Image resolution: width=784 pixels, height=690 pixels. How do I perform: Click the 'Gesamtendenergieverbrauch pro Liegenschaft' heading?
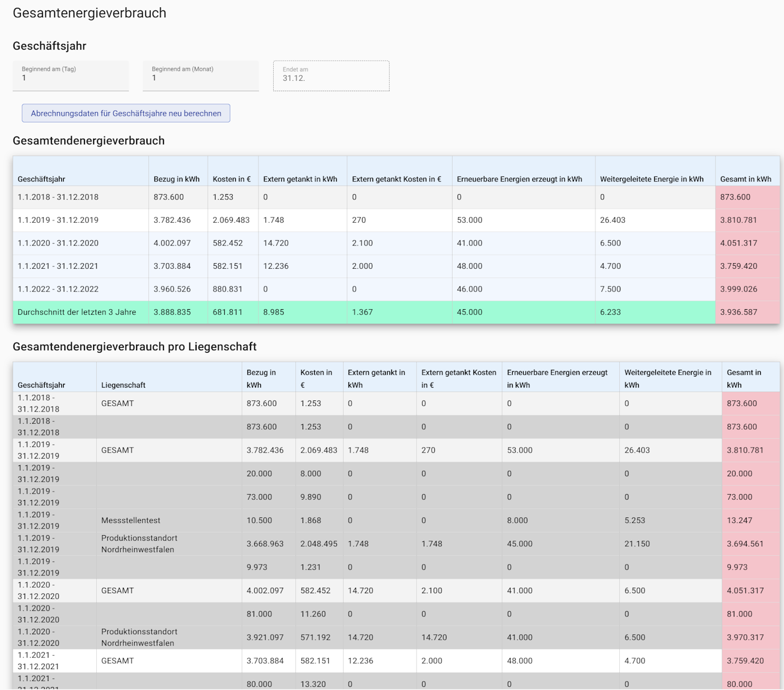pyautogui.click(x=135, y=347)
